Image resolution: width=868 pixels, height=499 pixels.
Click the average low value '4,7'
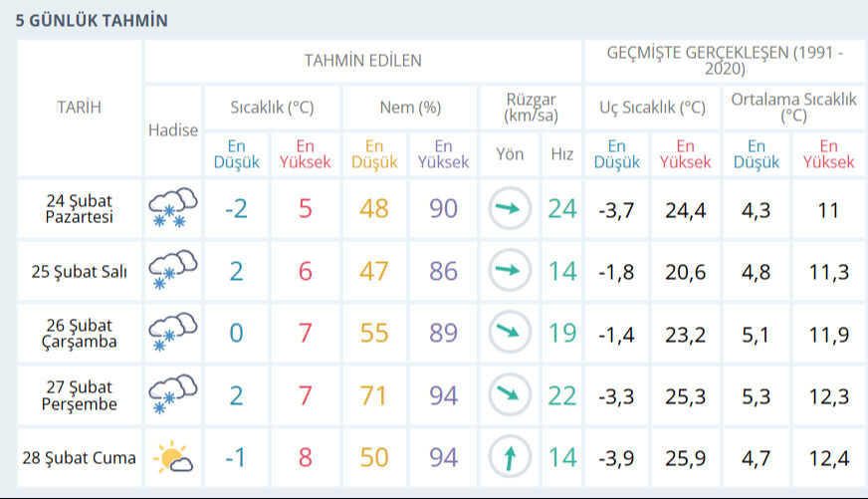point(757,458)
